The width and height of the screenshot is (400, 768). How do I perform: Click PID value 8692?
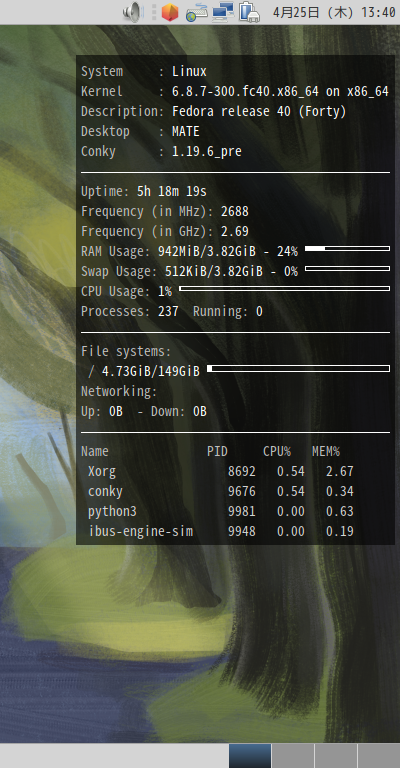pyautogui.click(x=242, y=472)
